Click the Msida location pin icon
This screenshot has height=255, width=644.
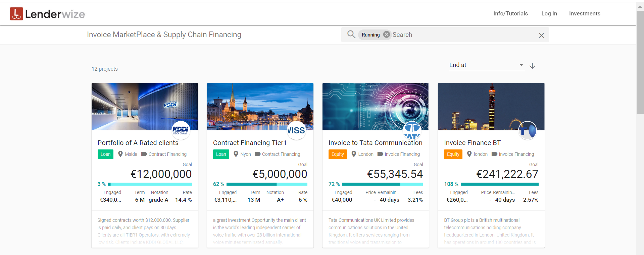[x=120, y=154]
